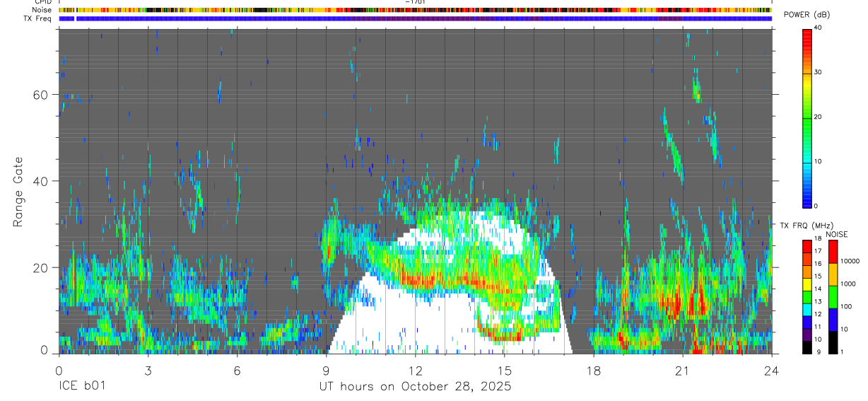Image resolution: width=868 pixels, height=401 pixels.
Task: Click 'UT hours on October 28, 2025' axis title
Action: coord(415,387)
